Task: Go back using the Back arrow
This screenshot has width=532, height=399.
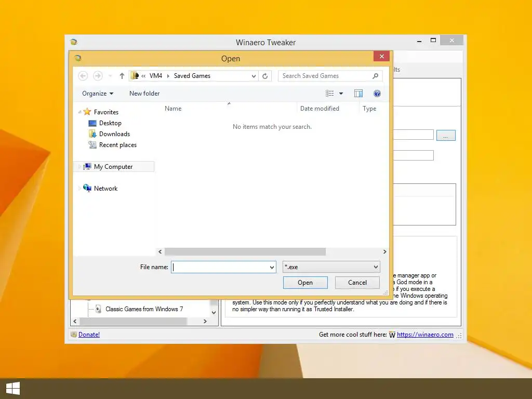Action: click(x=83, y=76)
